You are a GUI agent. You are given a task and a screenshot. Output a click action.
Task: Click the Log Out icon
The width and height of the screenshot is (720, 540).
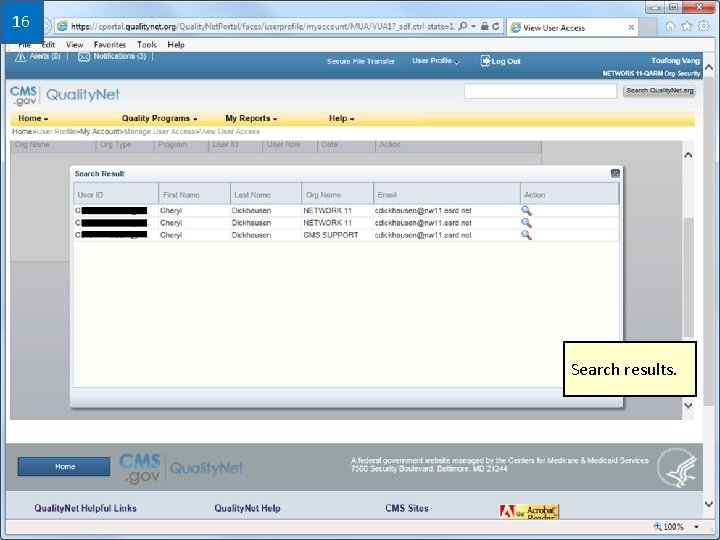pos(485,61)
